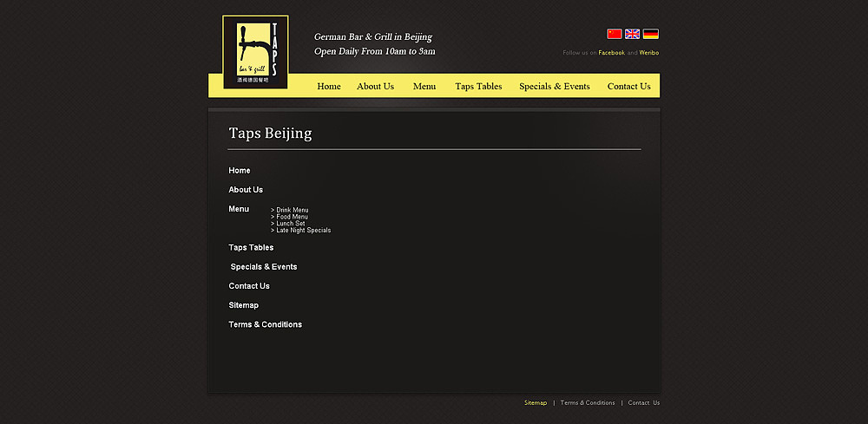Go to Home in yellow navigation bar
The height and width of the screenshot is (424, 868).
tap(329, 86)
